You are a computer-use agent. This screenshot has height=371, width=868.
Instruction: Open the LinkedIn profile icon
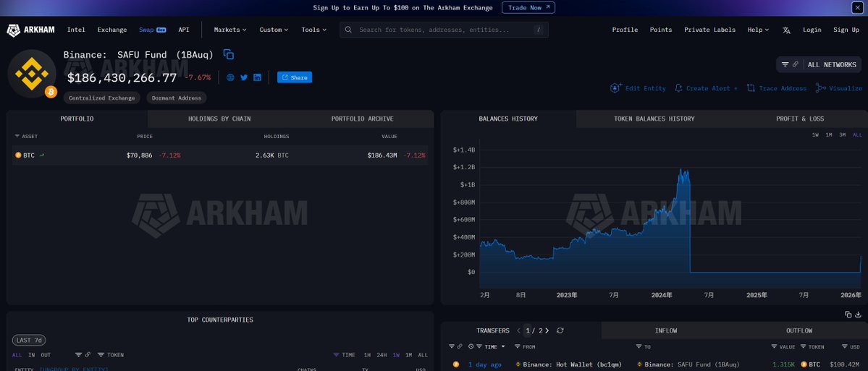257,77
